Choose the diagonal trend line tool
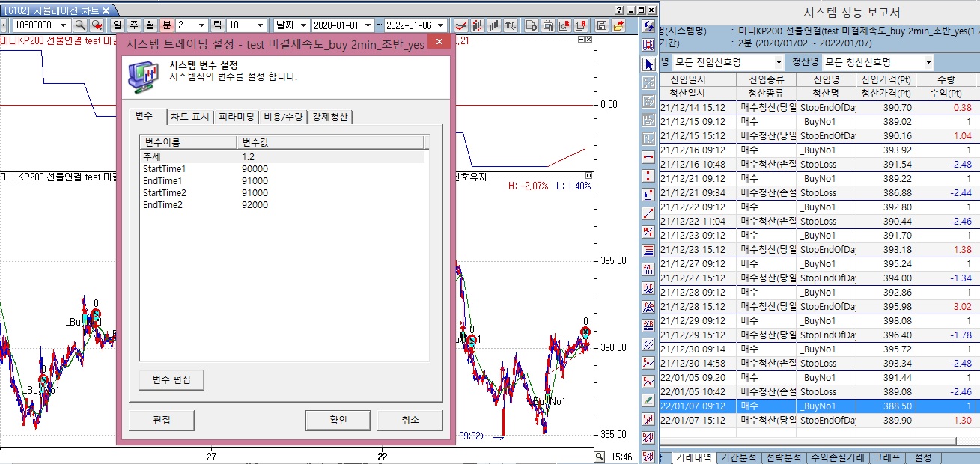This screenshot has width=980, height=464. click(x=649, y=213)
